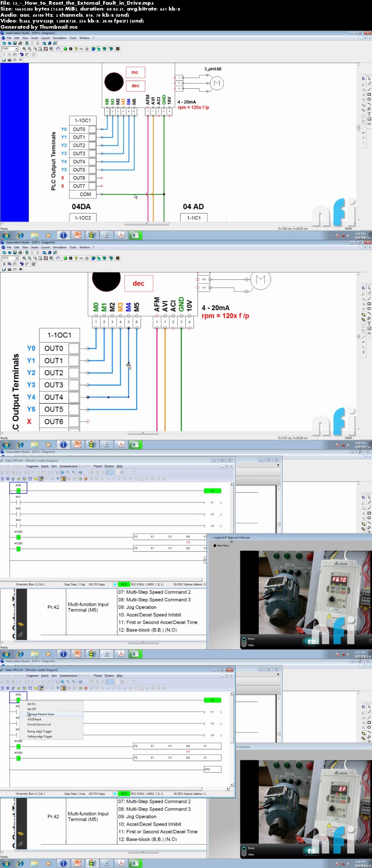This screenshot has width=372, height=868.
Task: Open the Layout menu in the second frame
Action: 45,247
